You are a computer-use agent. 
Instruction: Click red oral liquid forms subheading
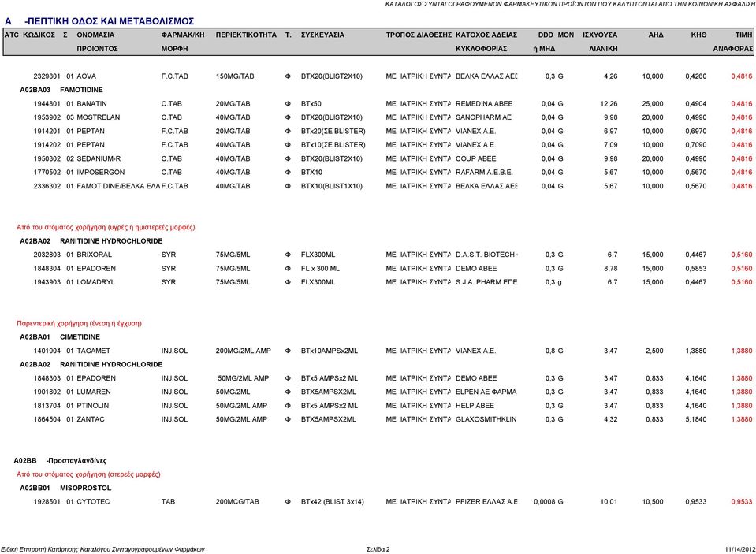coord(106,227)
